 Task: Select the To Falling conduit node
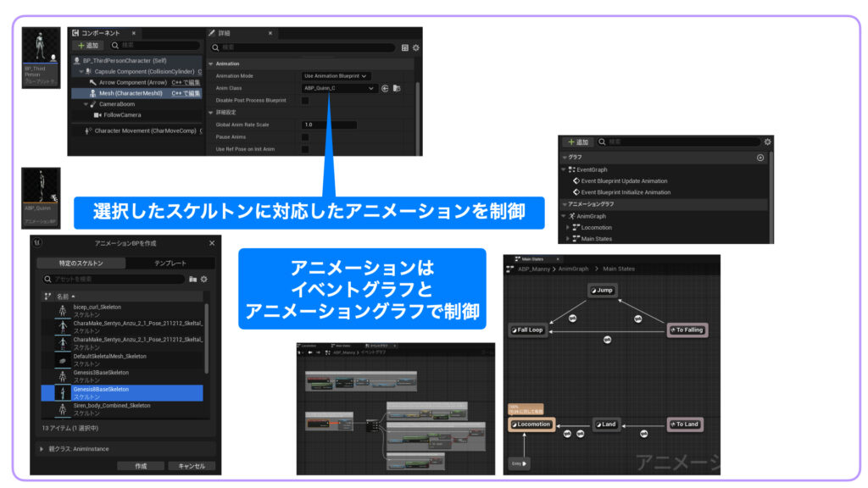[686, 330]
